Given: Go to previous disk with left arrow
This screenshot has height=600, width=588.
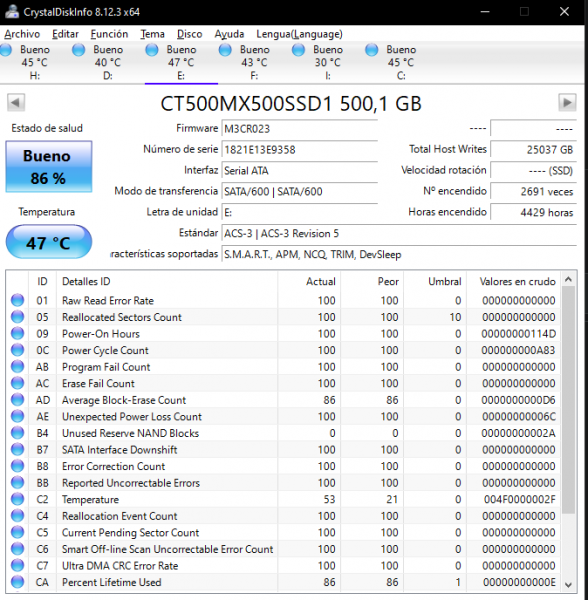Looking at the screenshot, I should (16, 103).
